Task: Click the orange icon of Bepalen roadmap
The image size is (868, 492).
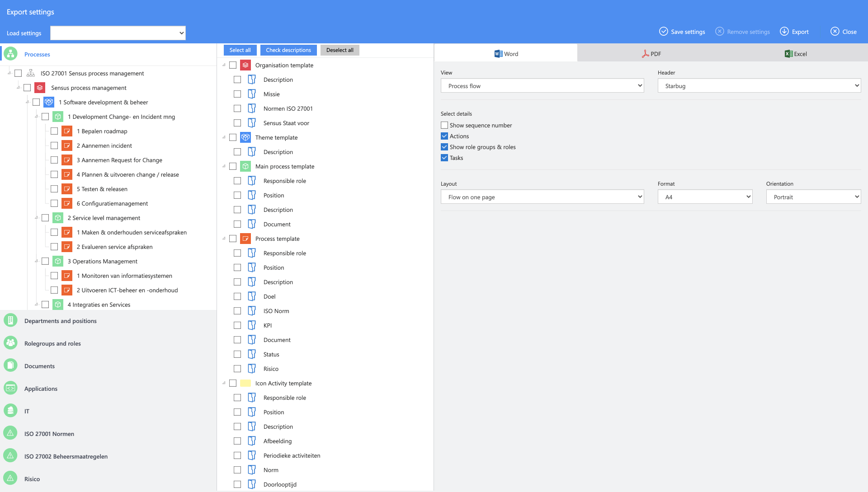Action: (67, 131)
